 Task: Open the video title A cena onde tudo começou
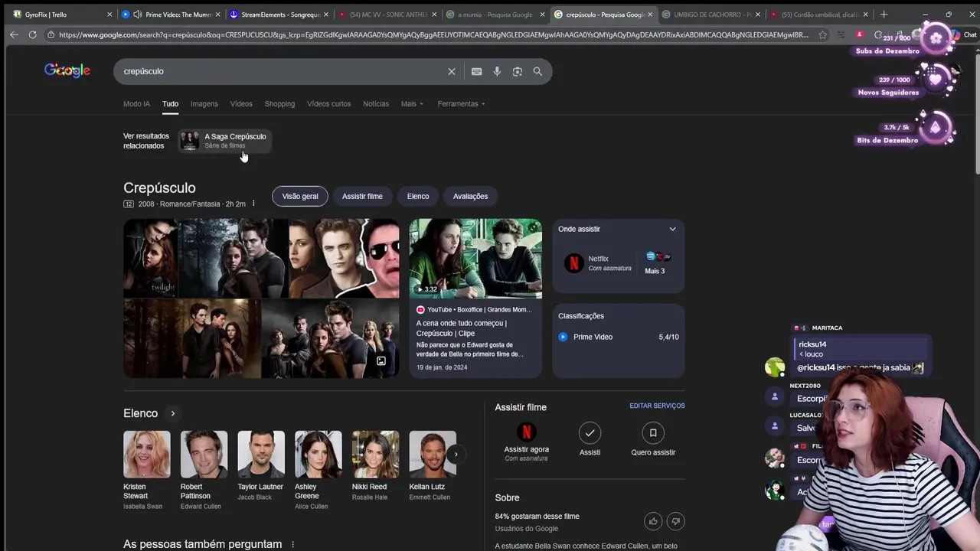pos(462,328)
